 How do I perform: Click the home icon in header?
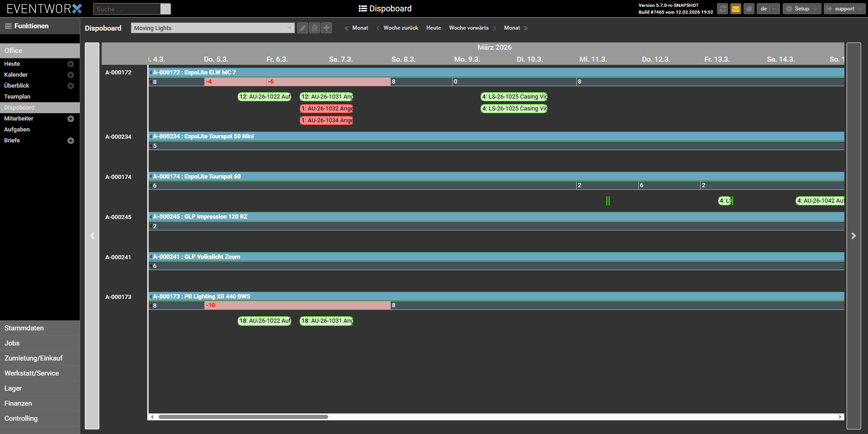pos(749,9)
